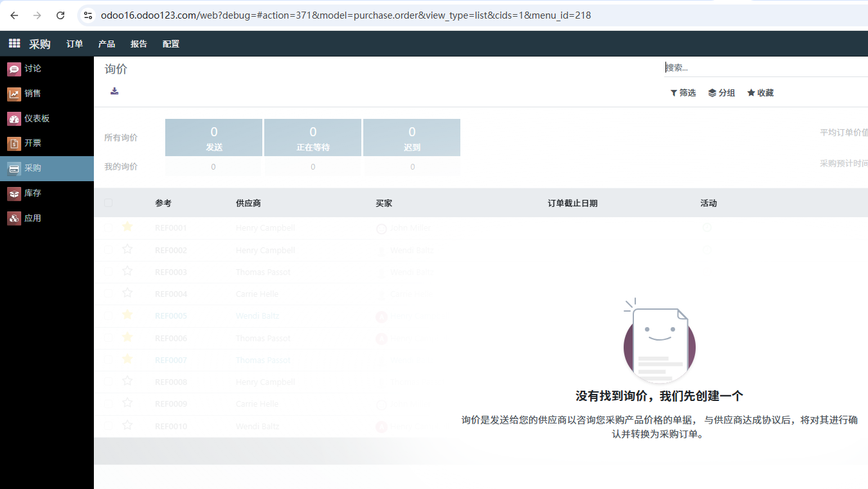This screenshot has height=489, width=868.
Task: Open the apps grid menu icon
Action: click(x=14, y=44)
